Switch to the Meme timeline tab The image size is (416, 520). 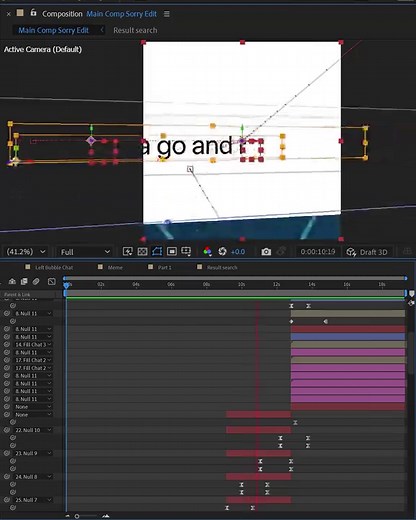[115, 267]
